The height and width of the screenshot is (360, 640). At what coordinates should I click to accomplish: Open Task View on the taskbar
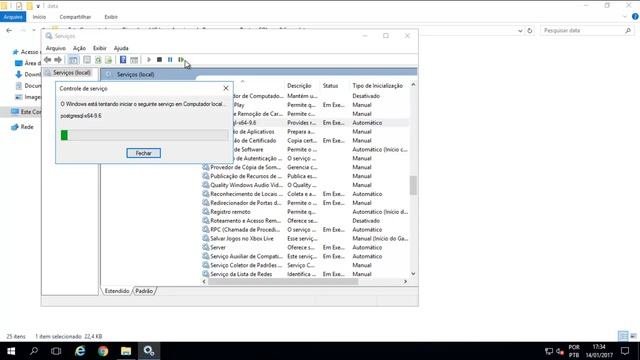coord(56,351)
